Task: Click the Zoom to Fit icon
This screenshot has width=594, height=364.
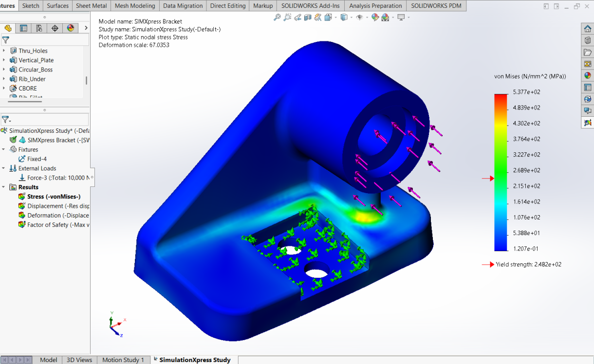Action: tap(277, 18)
